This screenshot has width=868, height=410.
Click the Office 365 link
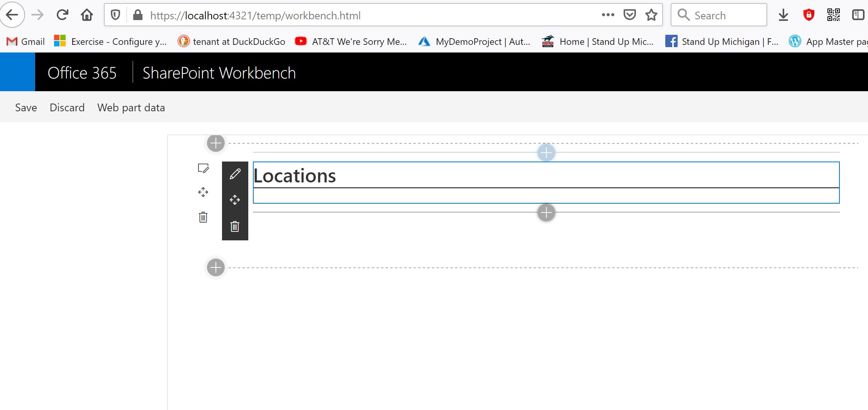point(82,73)
